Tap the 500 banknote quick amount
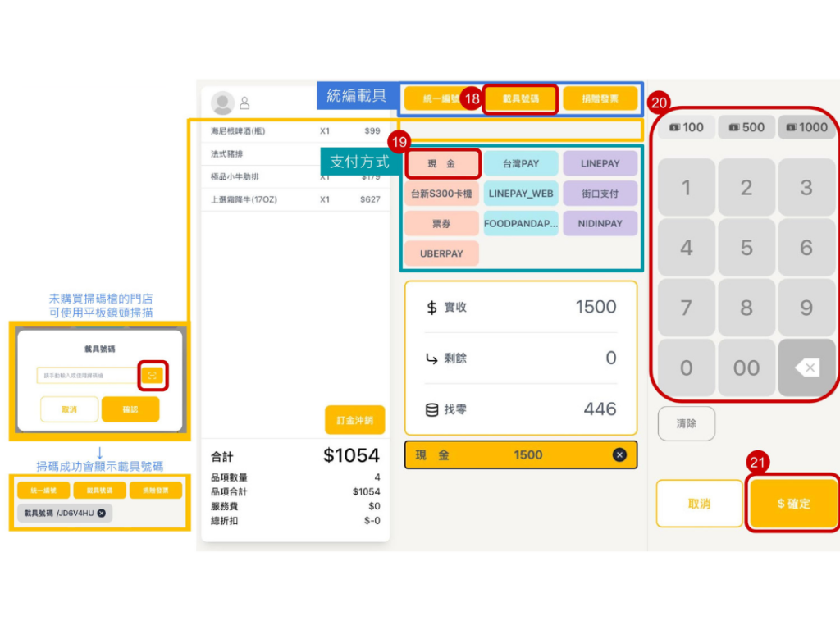 point(746,127)
